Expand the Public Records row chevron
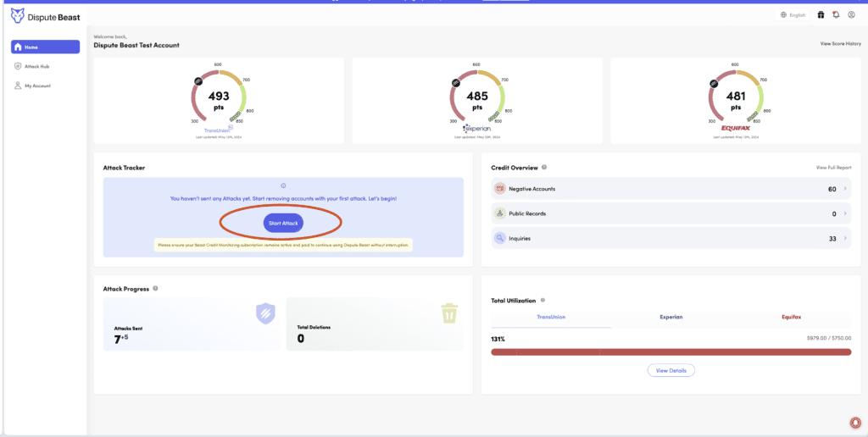This screenshot has width=868, height=437. point(845,213)
